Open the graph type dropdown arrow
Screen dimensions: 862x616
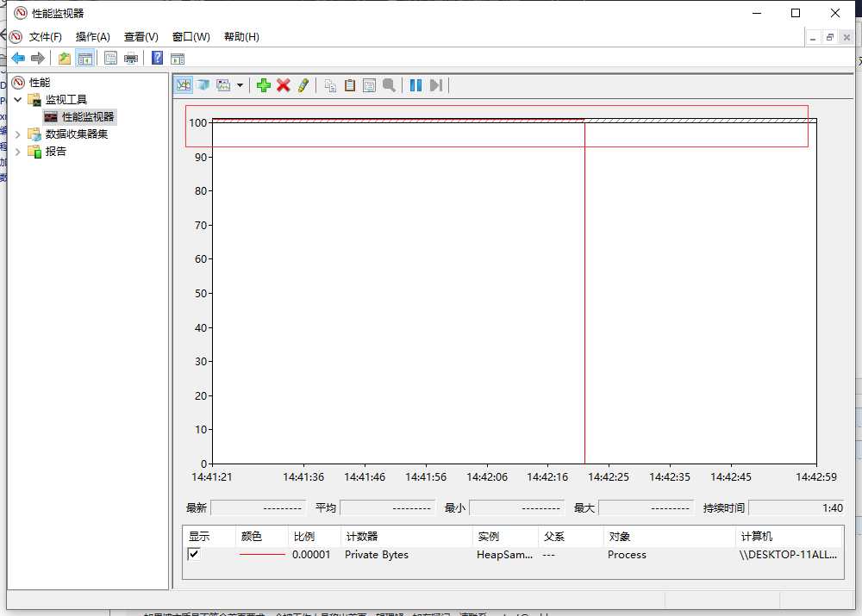(x=240, y=85)
